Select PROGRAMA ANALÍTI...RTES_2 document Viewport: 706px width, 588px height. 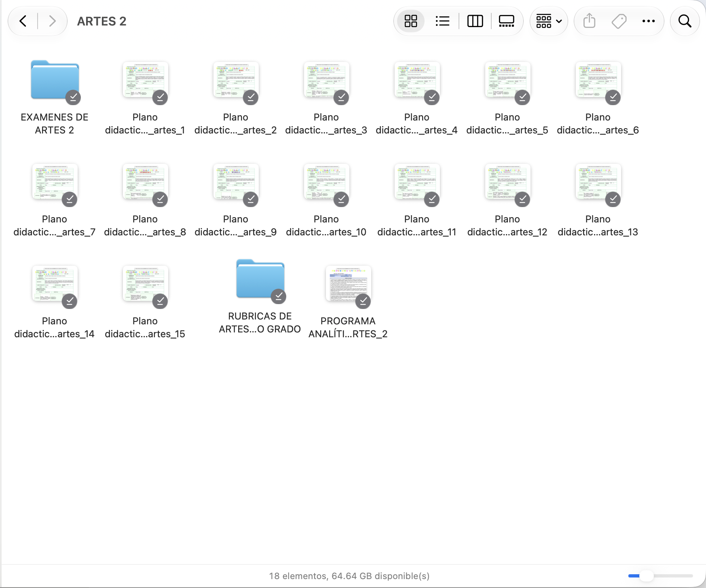(x=348, y=284)
